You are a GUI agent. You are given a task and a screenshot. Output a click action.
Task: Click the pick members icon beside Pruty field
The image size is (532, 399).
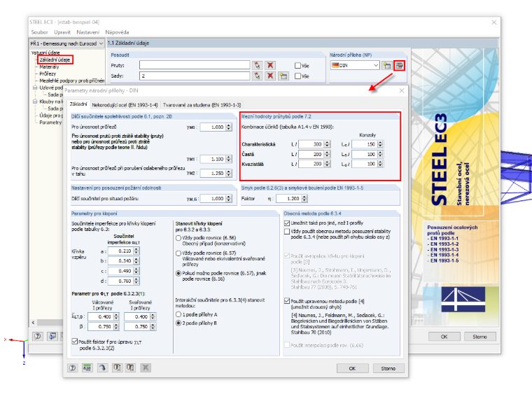[x=257, y=65]
